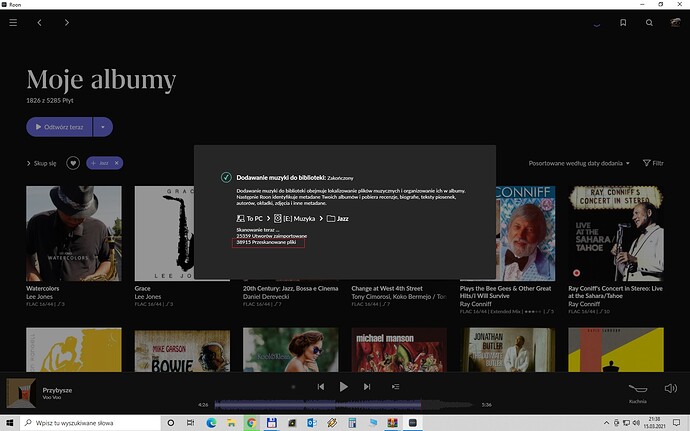
Task: Go back with the left arrow
Action: [40, 22]
